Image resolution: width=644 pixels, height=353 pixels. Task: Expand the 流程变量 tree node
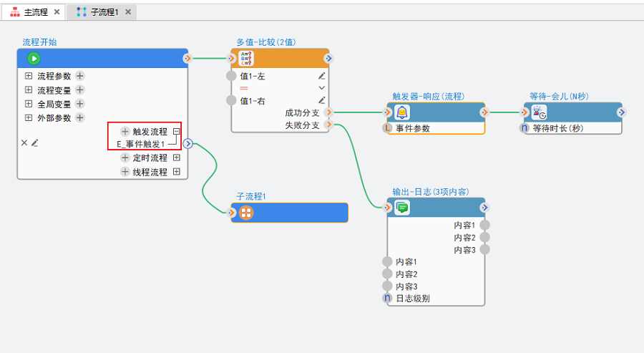pyautogui.click(x=29, y=90)
